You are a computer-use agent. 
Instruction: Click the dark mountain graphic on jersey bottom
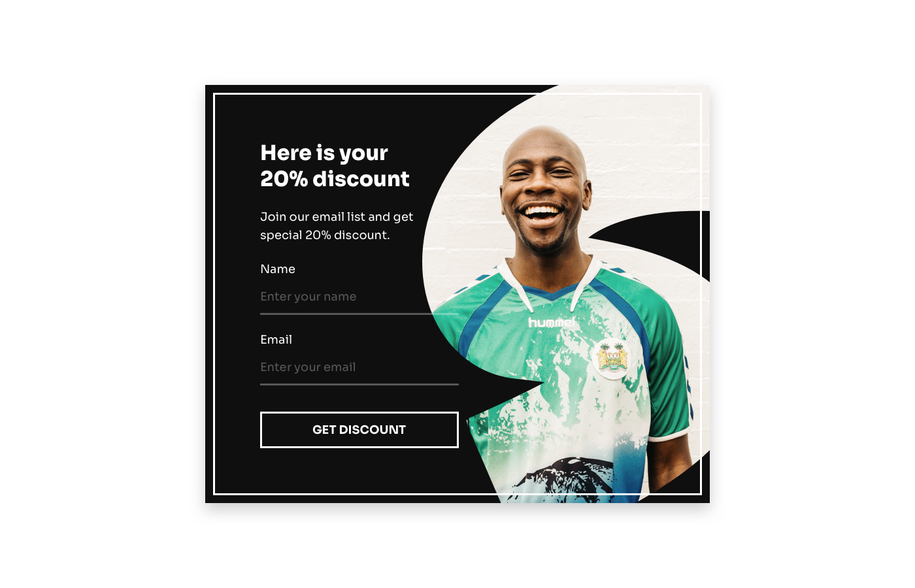(563, 480)
